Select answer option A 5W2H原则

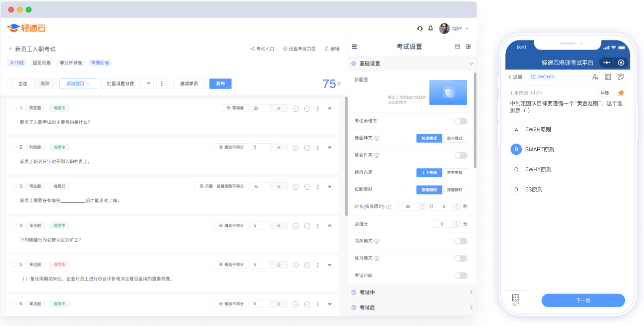[x=516, y=129]
